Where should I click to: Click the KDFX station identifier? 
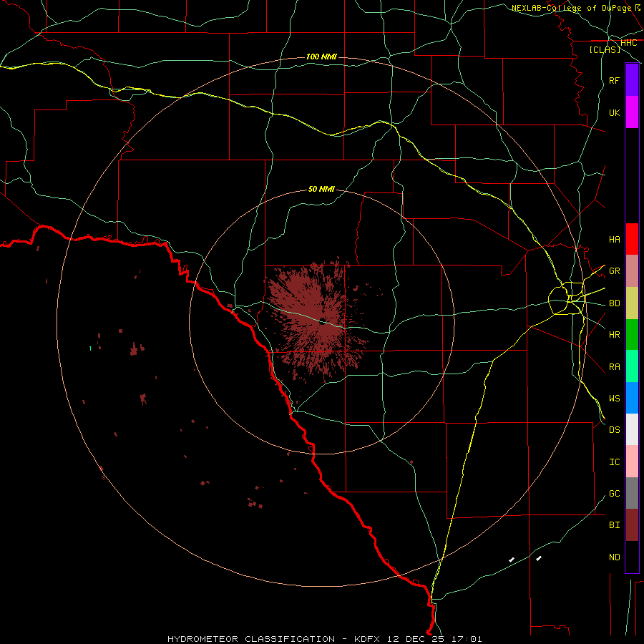(x=367, y=639)
